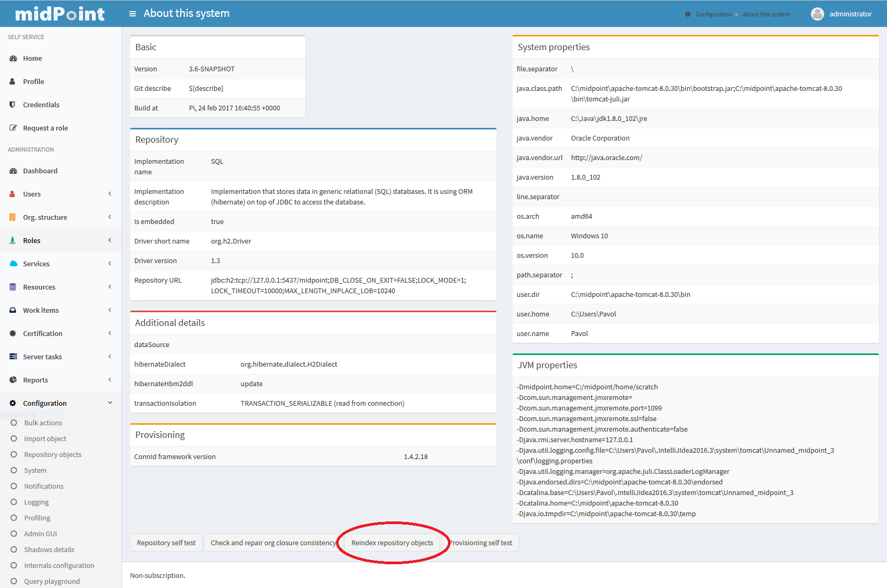887x588 pixels.
Task: Click the hamburger menu toggle icon
Action: [x=133, y=14]
